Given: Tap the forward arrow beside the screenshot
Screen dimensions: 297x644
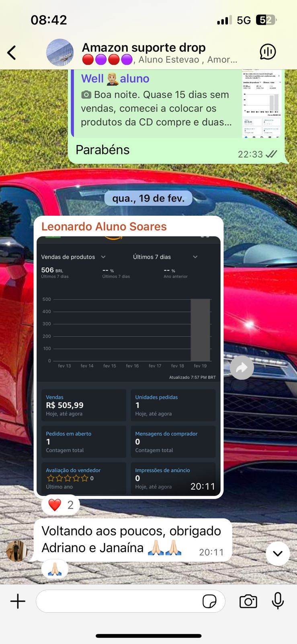Looking at the screenshot, I should (x=242, y=367).
